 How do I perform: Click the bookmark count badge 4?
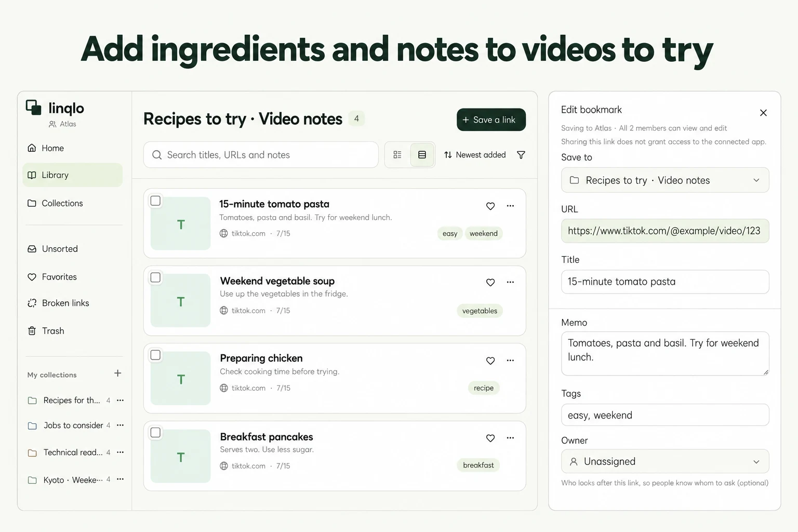[x=356, y=119]
